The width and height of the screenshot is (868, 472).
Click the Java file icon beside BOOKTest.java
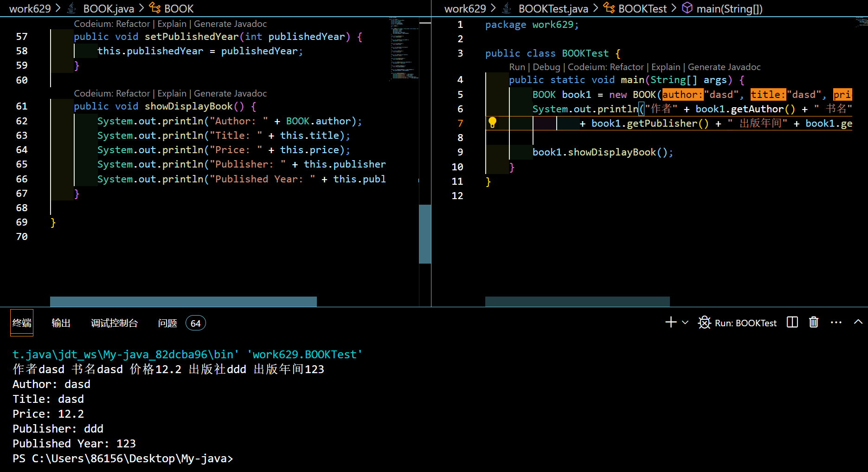[507, 8]
